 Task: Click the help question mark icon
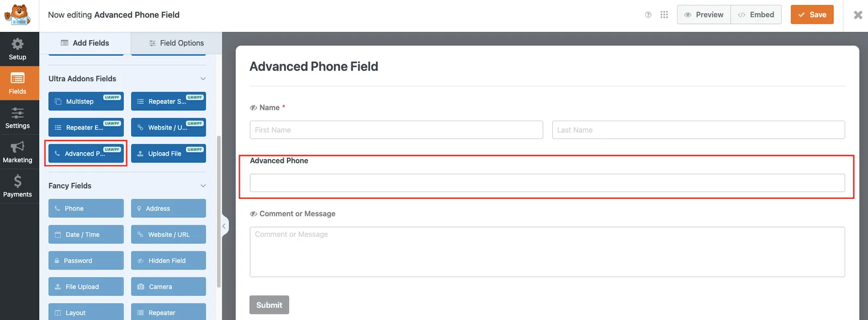[x=648, y=15]
